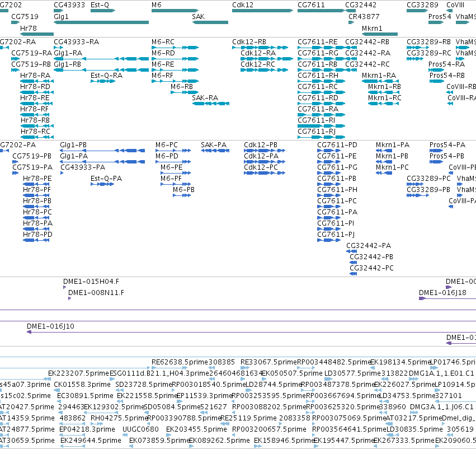Click the EP04218.3prime EST label
This screenshot has height=449, width=476.
tap(87, 429)
